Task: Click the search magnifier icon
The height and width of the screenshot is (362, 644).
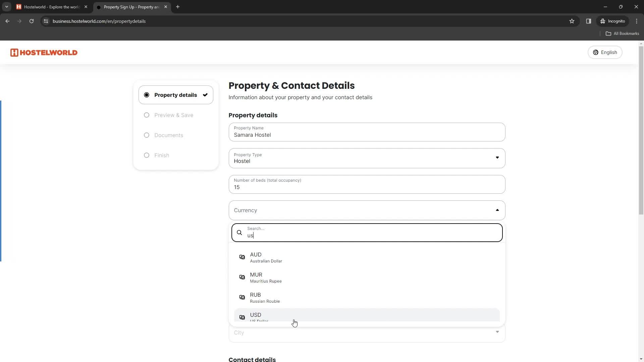Action: click(239, 233)
